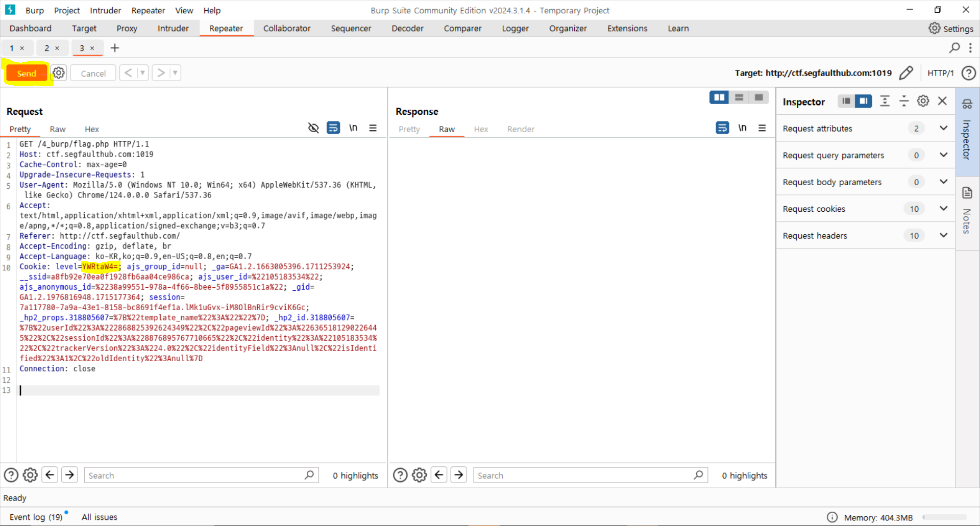Switch request view to Hex
980x526 pixels.
pyautogui.click(x=92, y=129)
